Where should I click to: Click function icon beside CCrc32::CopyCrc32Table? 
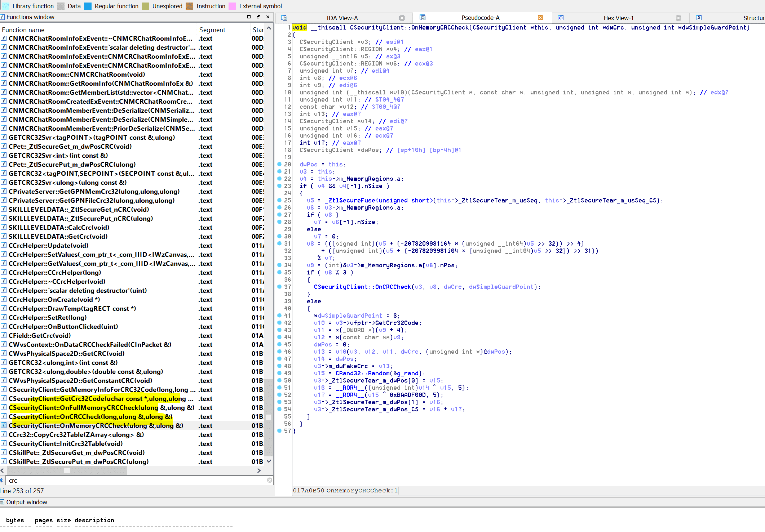[4, 434]
